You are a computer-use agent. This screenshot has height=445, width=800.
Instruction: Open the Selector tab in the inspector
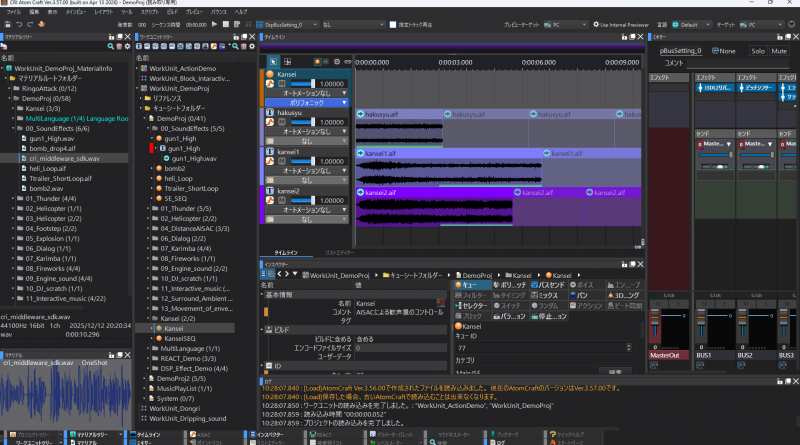472,306
